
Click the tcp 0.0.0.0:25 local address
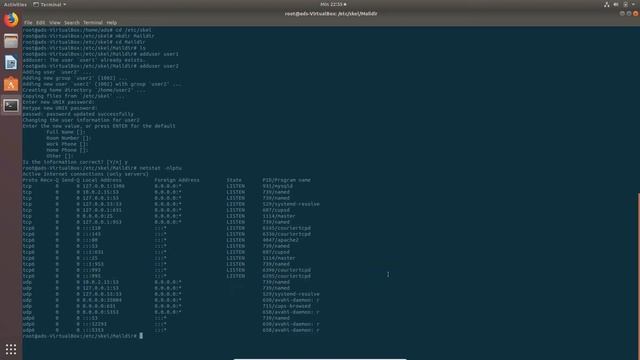98,216
